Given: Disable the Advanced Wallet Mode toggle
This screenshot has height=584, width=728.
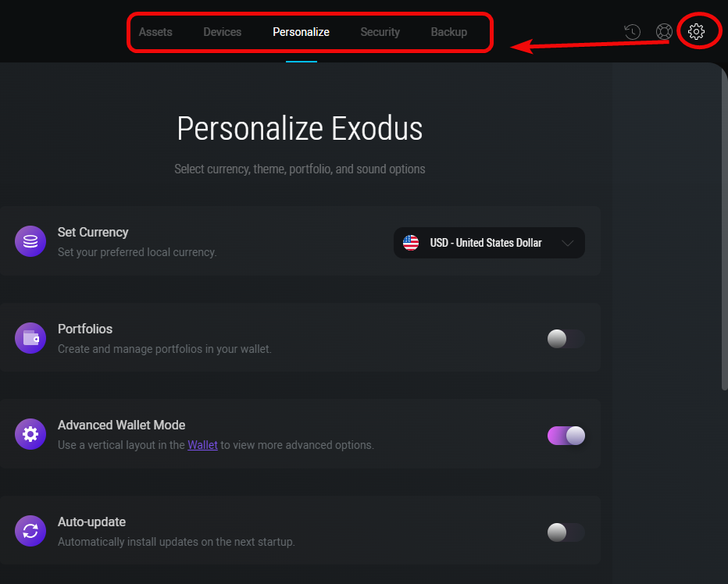Looking at the screenshot, I should click(x=566, y=436).
